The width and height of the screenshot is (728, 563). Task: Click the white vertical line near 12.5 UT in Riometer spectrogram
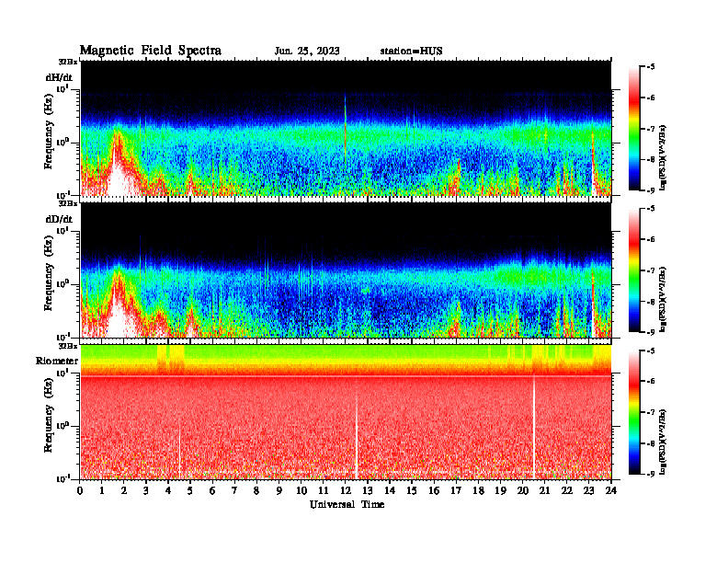[x=356, y=437]
